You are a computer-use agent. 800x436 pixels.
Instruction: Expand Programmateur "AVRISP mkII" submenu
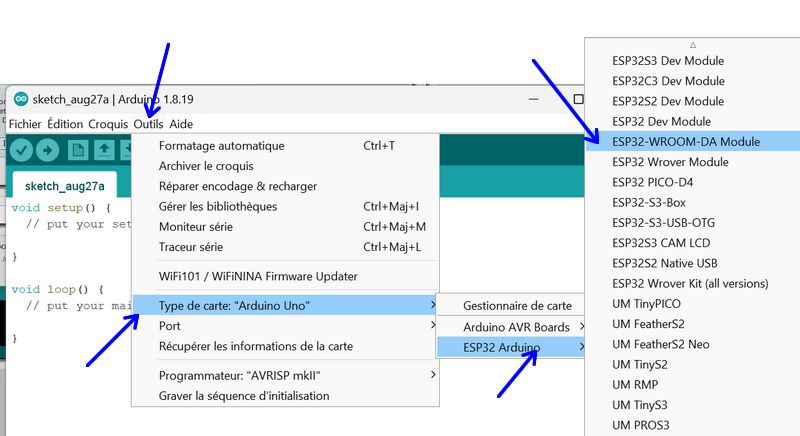click(x=285, y=375)
